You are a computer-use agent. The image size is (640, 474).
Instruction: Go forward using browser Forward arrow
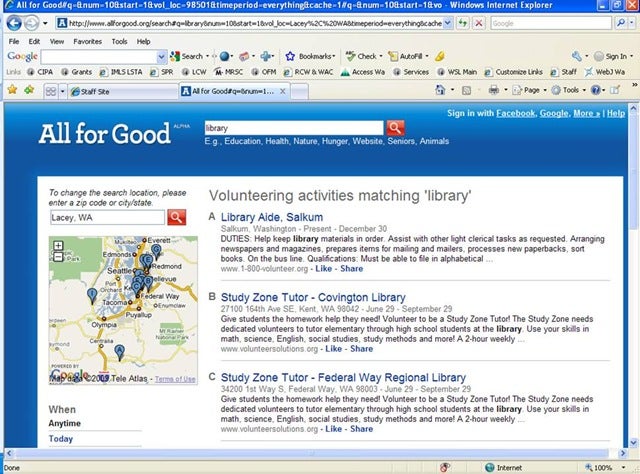[x=32, y=23]
